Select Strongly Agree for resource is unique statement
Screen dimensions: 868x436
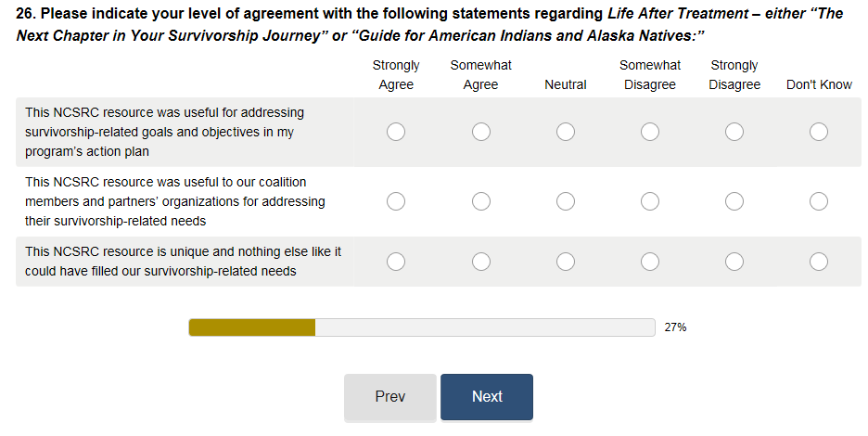click(x=396, y=262)
